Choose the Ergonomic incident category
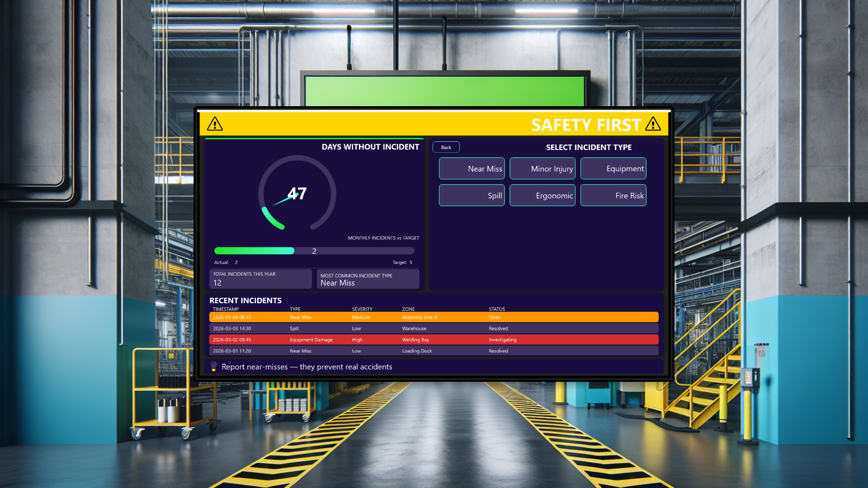The height and width of the screenshot is (488, 868). (542, 195)
